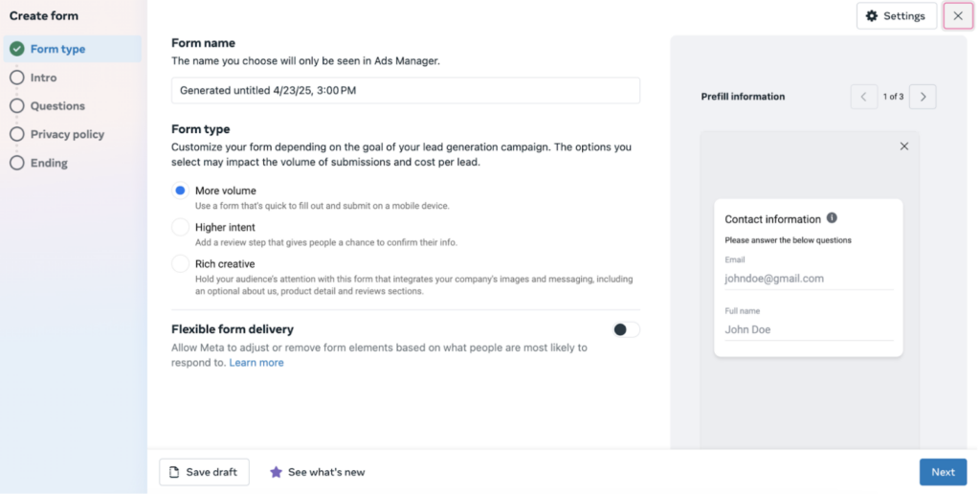Open the Questions step in sidebar
Viewport: 980px width, 494px height.
tap(57, 105)
